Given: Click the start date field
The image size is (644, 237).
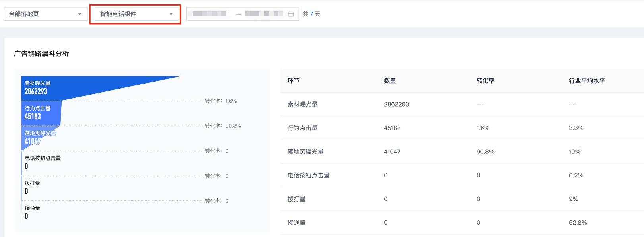Looking at the screenshot, I should (x=210, y=14).
